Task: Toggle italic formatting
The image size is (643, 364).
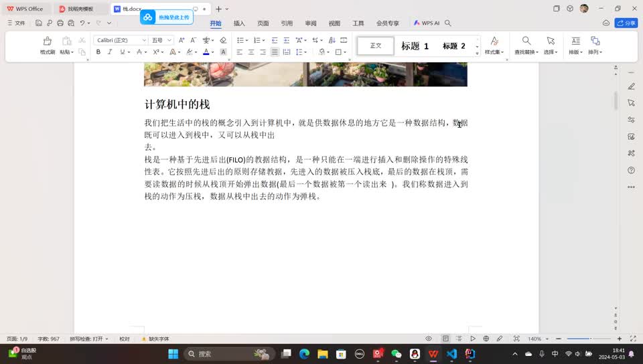Action: (x=110, y=52)
